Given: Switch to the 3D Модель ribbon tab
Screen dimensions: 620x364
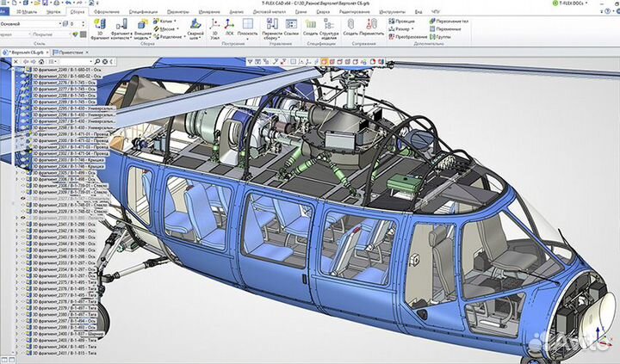Looking at the screenshot, I should coord(27,12).
